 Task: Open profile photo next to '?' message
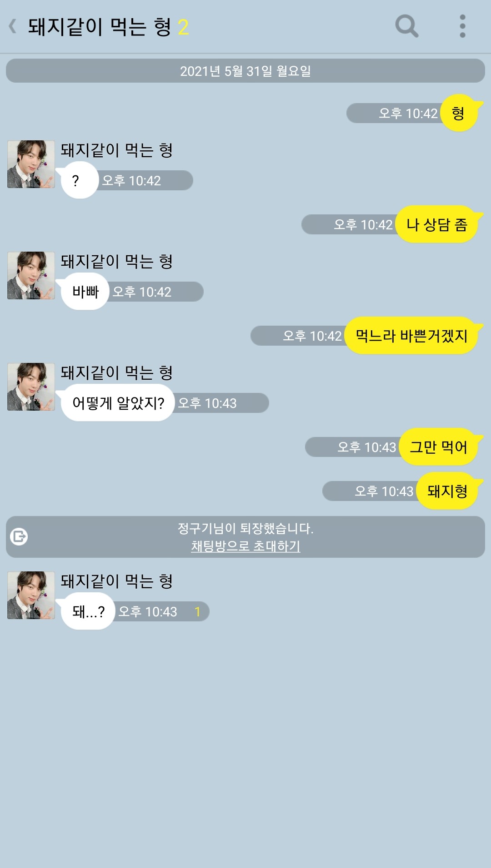(x=31, y=164)
